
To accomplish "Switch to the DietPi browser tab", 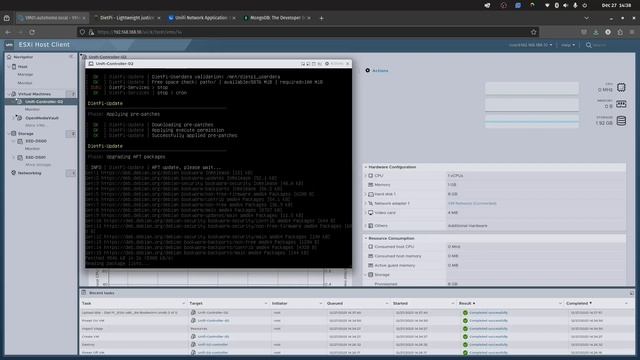I will coord(127,18).
